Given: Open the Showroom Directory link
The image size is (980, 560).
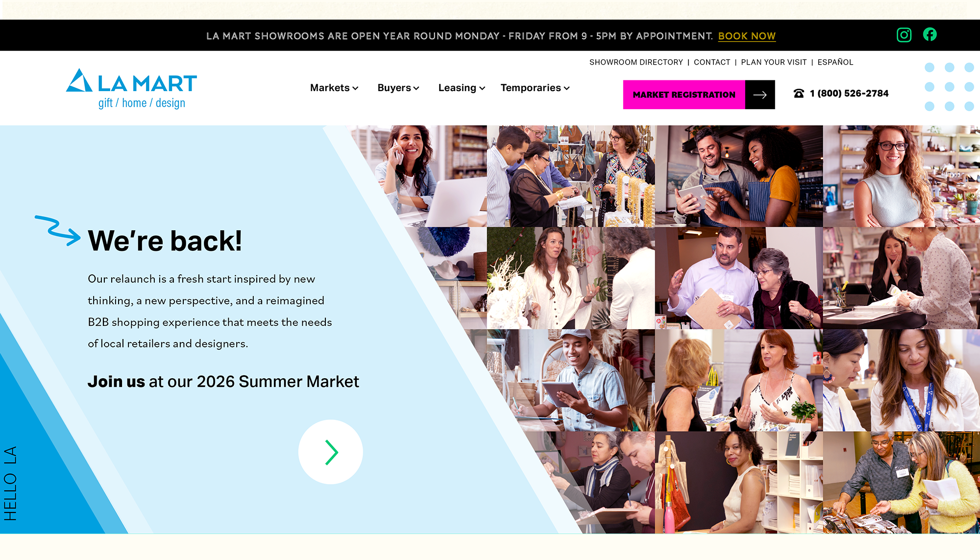Looking at the screenshot, I should click(x=636, y=62).
